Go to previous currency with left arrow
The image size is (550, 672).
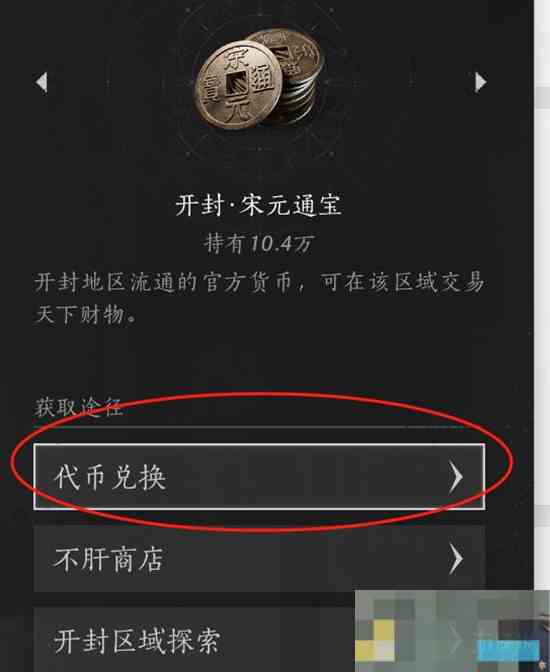(42, 82)
